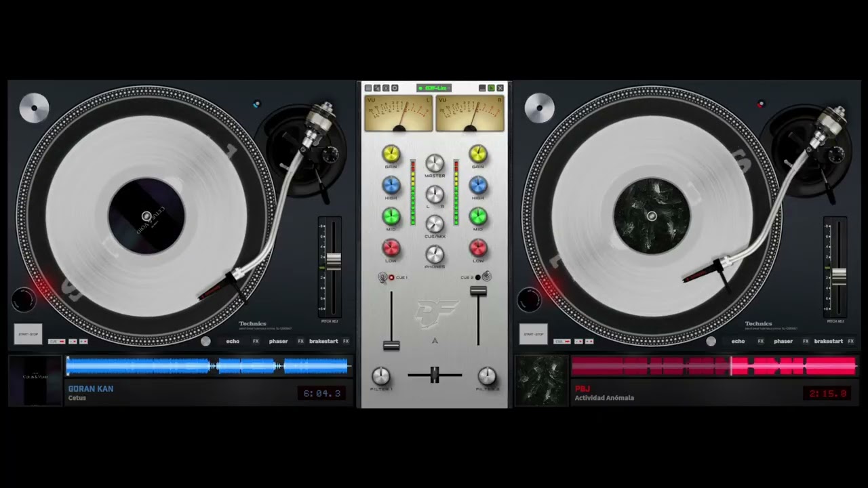Click the right deck round silver button
868x488 pixels.
pos(711,341)
